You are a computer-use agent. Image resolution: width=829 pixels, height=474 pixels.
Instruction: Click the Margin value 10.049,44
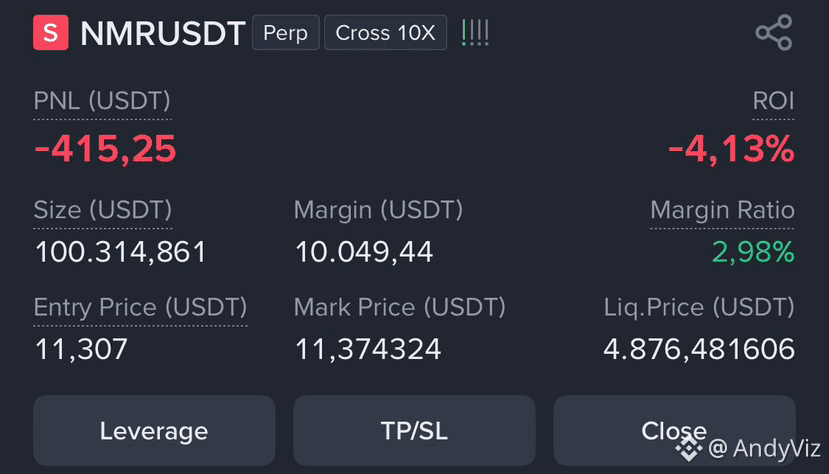[x=364, y=252]
